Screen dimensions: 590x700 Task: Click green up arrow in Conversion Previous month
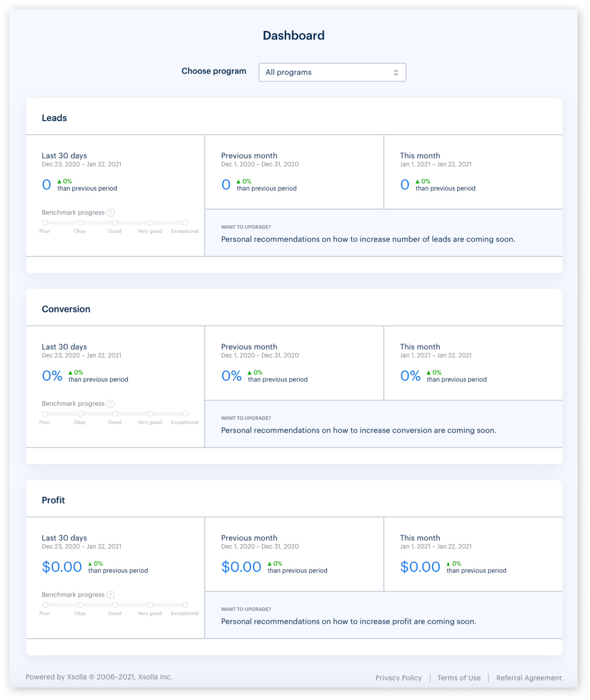[x=249, y=373]
